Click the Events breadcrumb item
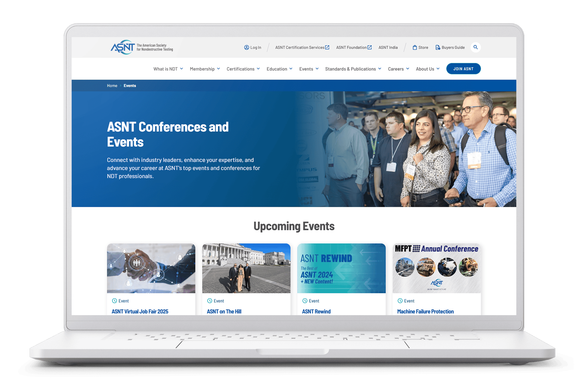Image resolution: width=588 pixels, height=386 pixels. coord(130,86)
